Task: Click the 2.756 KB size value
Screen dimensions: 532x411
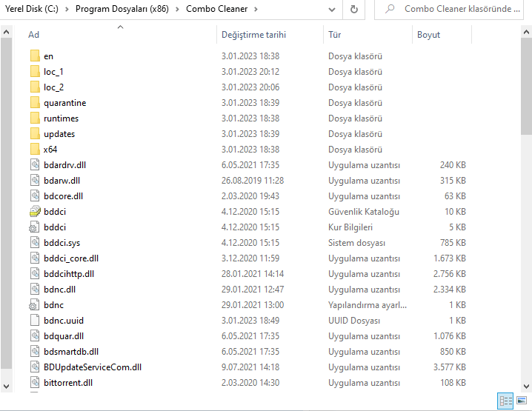Action: 450,274
